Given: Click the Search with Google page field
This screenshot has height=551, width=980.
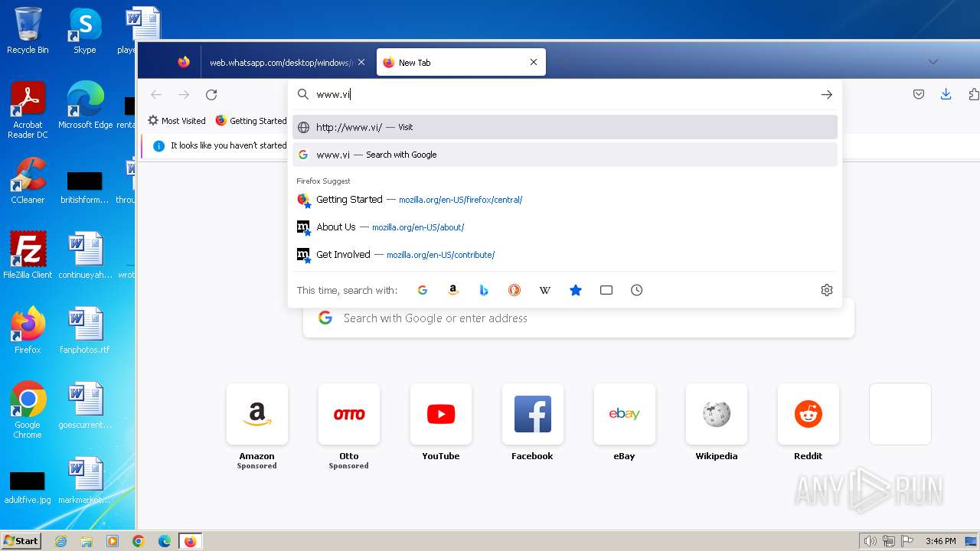Looking at the screenshot, I should 579,318.
